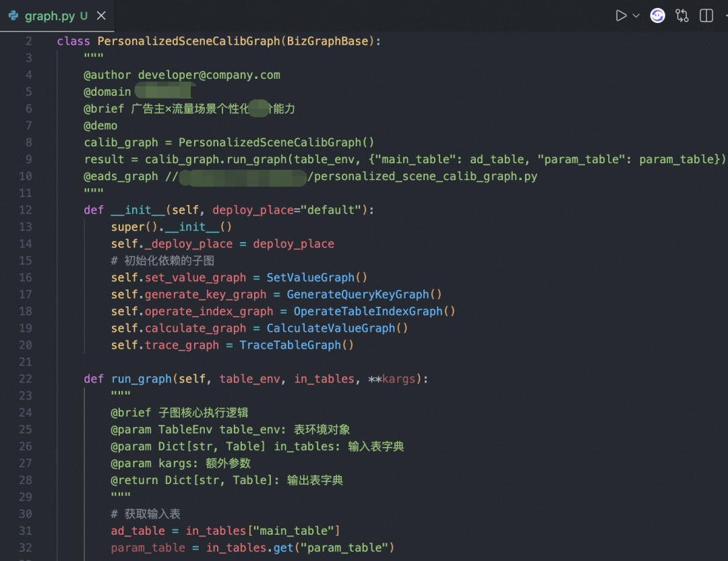Click line number 22 in the gutter

pos(26,379)
